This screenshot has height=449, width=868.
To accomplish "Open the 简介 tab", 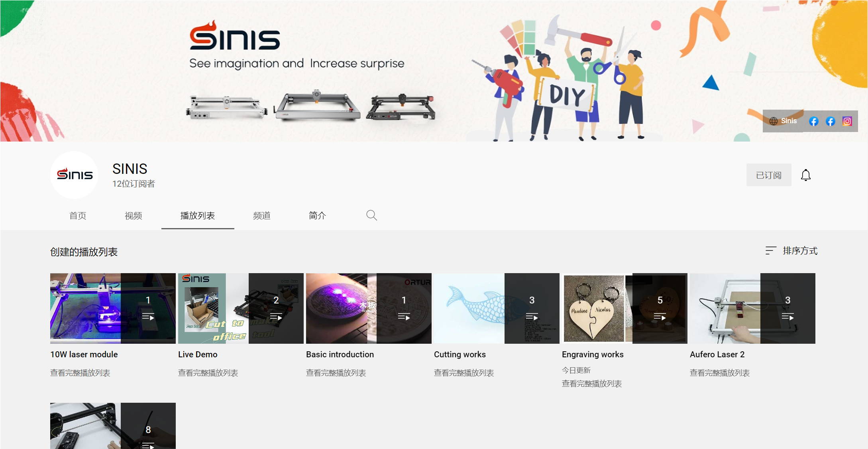I will [317, 216].
